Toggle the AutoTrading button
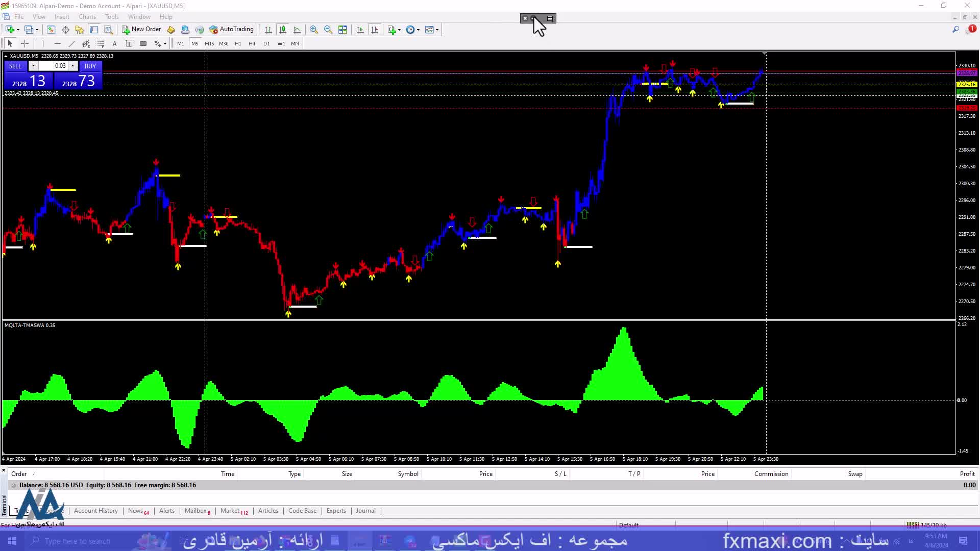Screen dimensions: 980x551 [231, 30]
